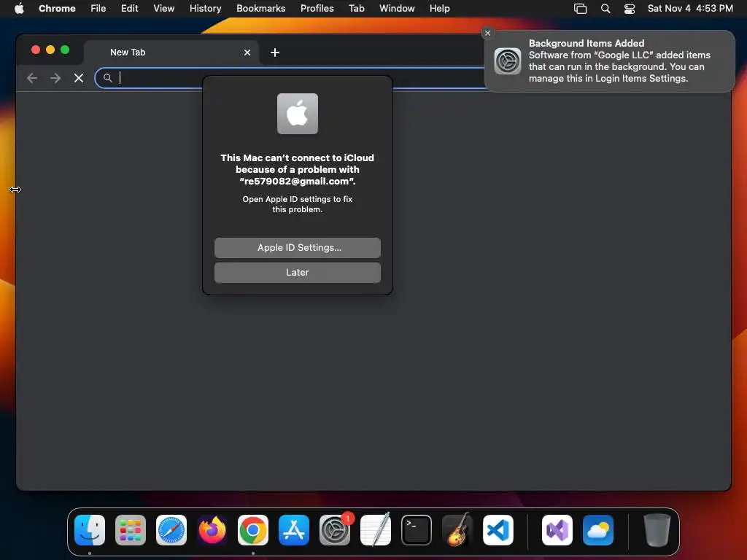Launch Terminal from the dock
The height and width of the screenshot is (560, 747).
pyautogui.click(x=417, y=530)
